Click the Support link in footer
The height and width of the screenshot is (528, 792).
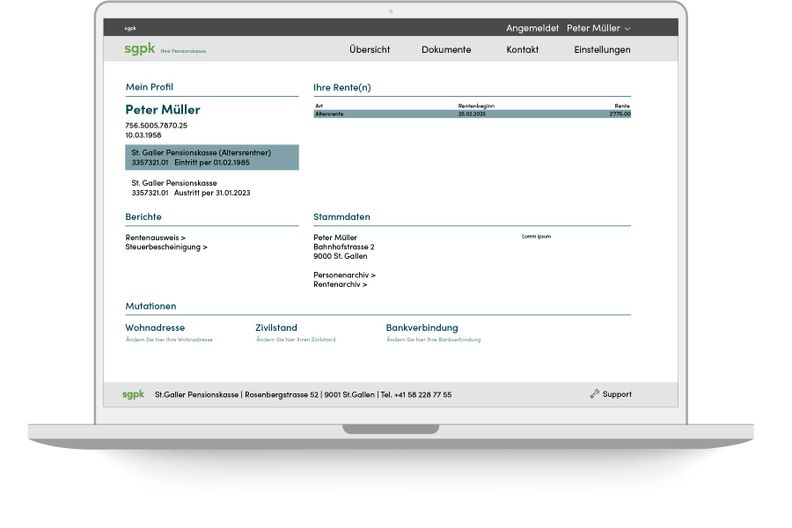tap(616, 394)
